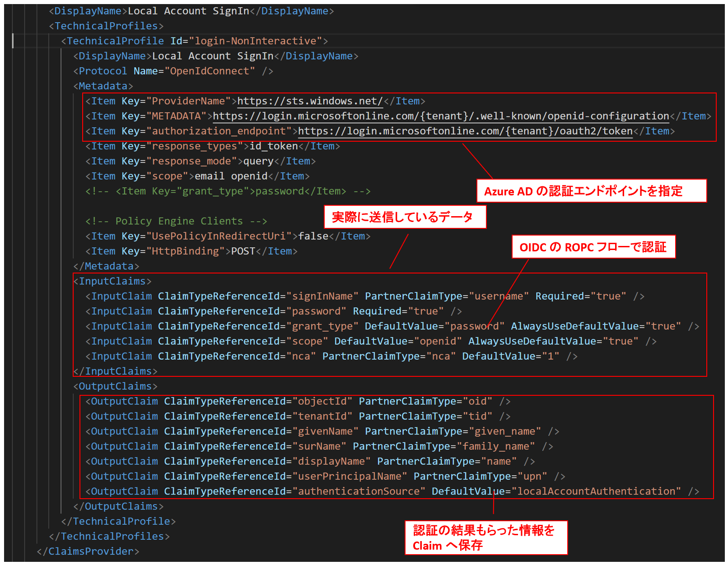Viewport: 728px width, 565px height.
Task: Click the closing </OutputClaims> tag
Action: tap(118, 506)
